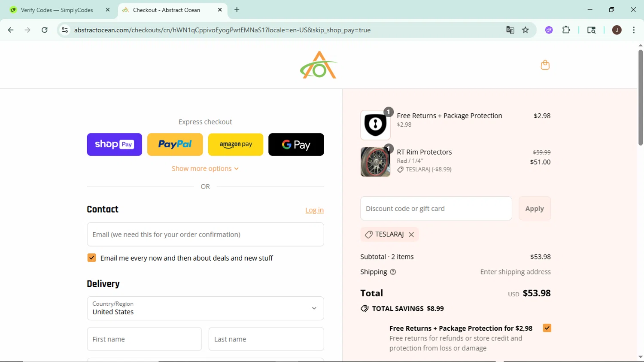Click the scroll up arrow
Screen dimensions: 644x362
point(641,45)
